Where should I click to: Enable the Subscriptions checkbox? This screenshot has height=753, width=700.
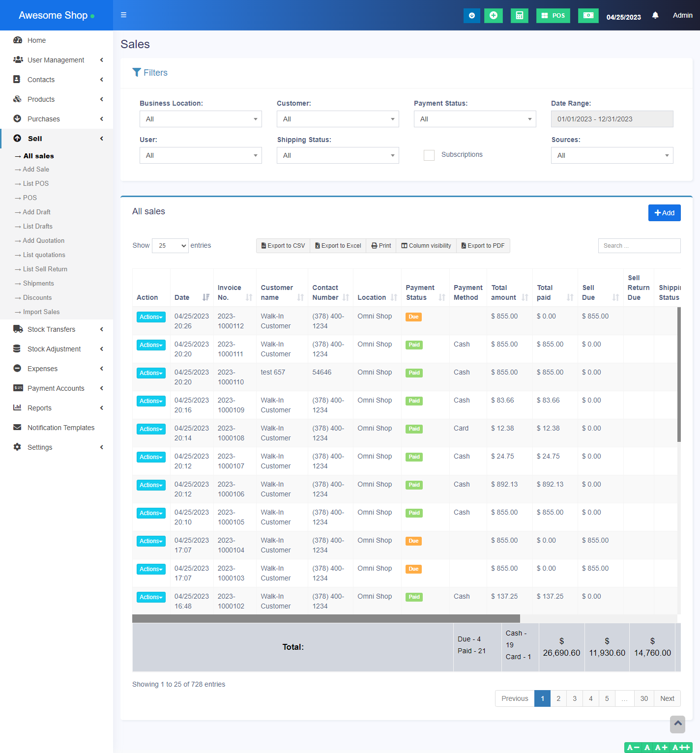tap(429, 155)
